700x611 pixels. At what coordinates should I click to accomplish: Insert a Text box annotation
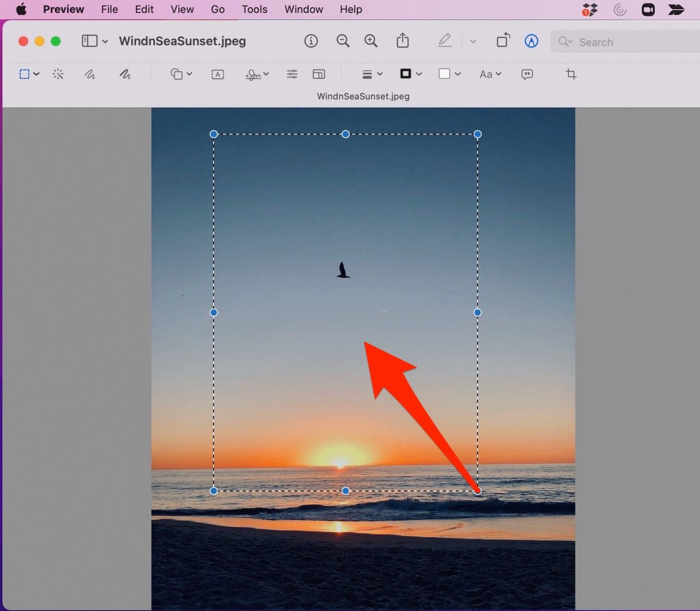218,74
